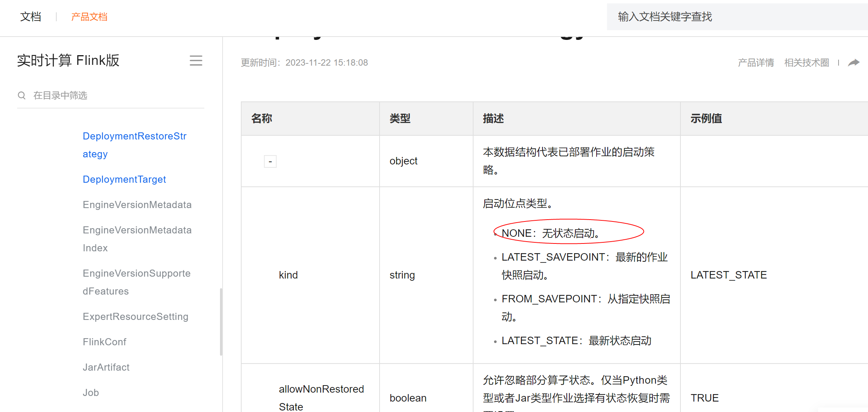Open JarArtifact sidebar entry

pyautogui.click(x=106, y=367)
